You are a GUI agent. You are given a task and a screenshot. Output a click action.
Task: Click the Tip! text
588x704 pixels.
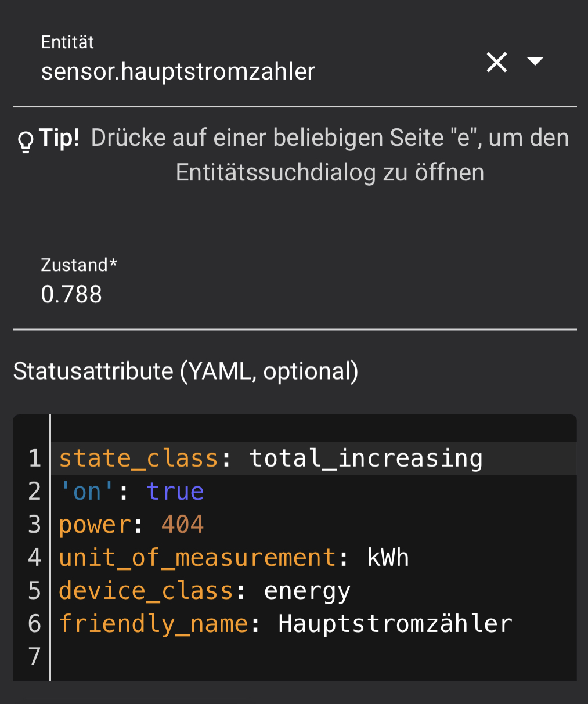(59, 138)
